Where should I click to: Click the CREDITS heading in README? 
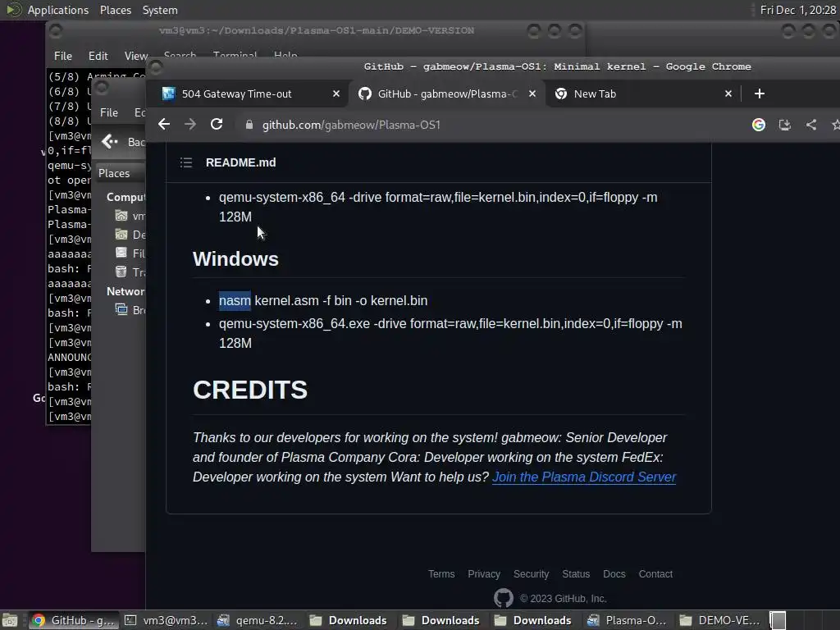pos(250,390)
